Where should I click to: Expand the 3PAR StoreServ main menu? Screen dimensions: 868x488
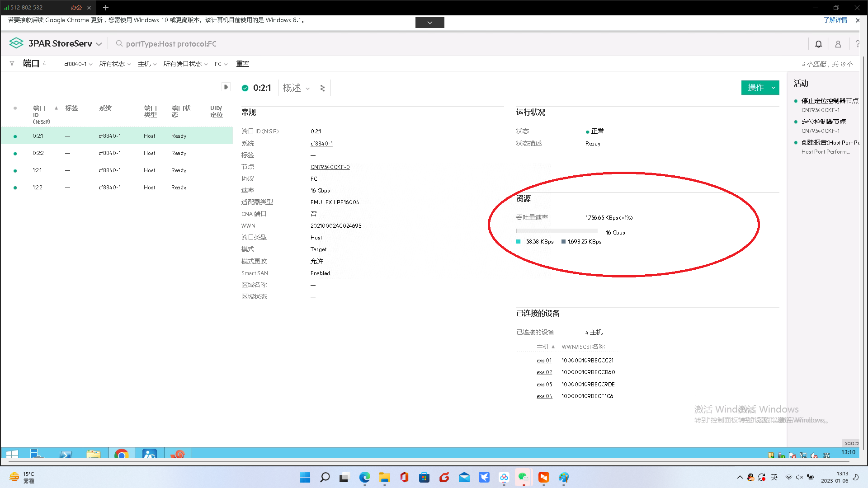99,44
